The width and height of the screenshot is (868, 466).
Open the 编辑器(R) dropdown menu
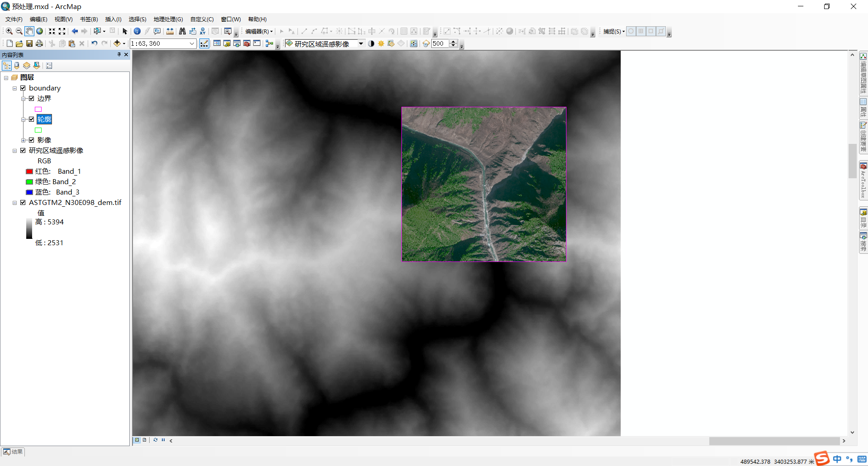click(259, 31)
